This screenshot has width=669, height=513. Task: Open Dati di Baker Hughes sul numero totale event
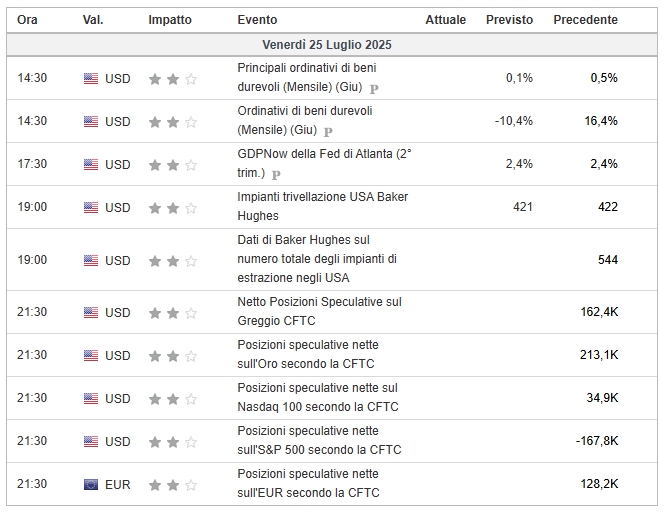(317, 259)
